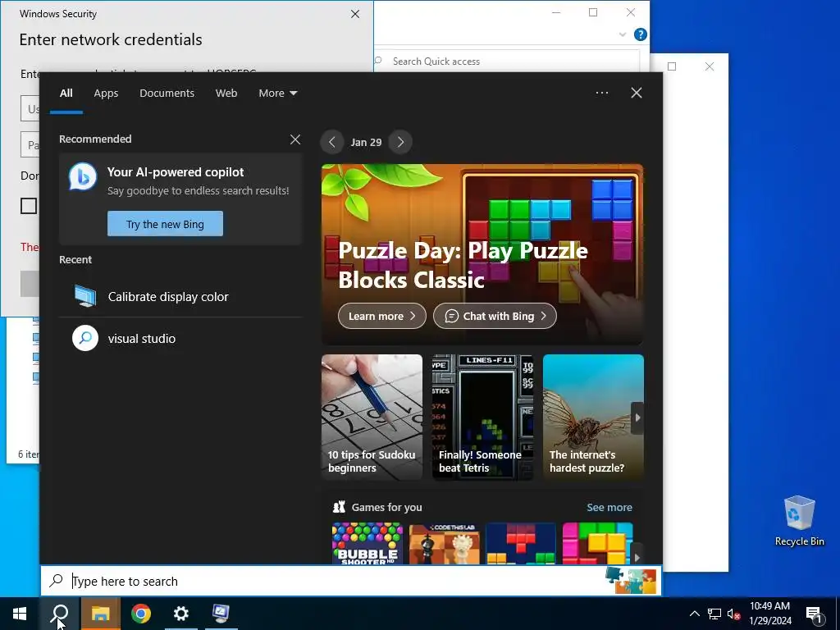
Task: Click Learn more on Puzzle Day card
Action: pyautogui.click(x=382, y=316)
